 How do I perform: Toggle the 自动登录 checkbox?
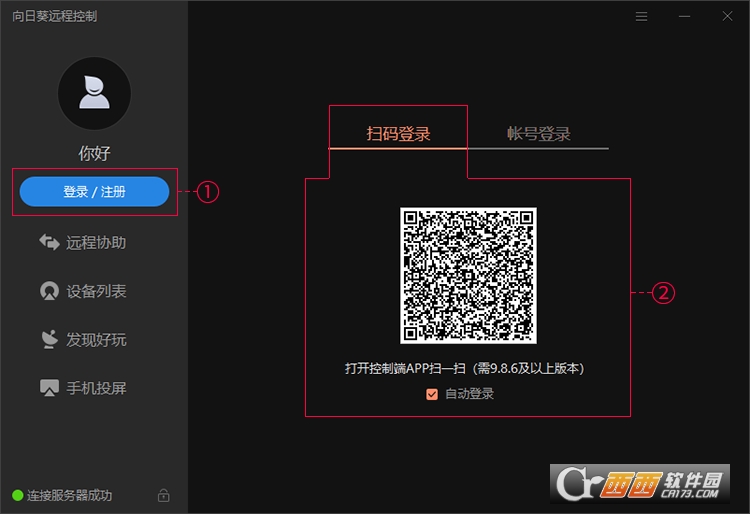pos(432,394)
